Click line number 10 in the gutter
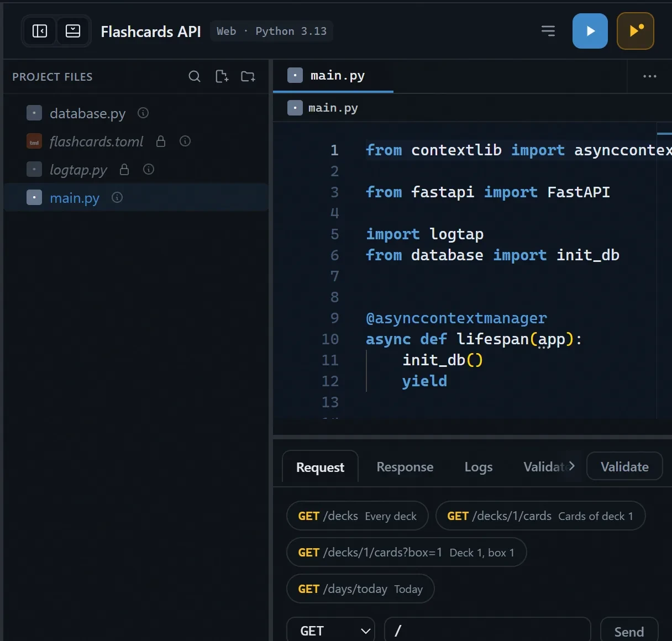The width and height of the screenshot is (672, 641). [x=330, y=339]
